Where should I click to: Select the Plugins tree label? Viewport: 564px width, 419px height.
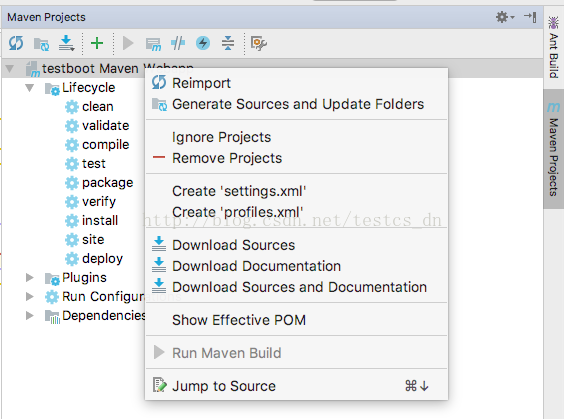point(84,278)
